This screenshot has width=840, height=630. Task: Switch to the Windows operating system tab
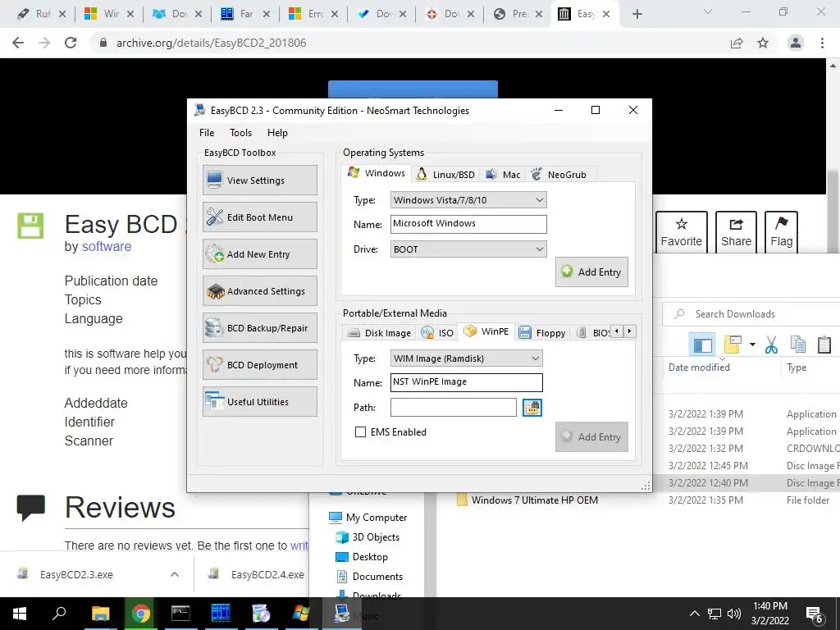(376, 173)
